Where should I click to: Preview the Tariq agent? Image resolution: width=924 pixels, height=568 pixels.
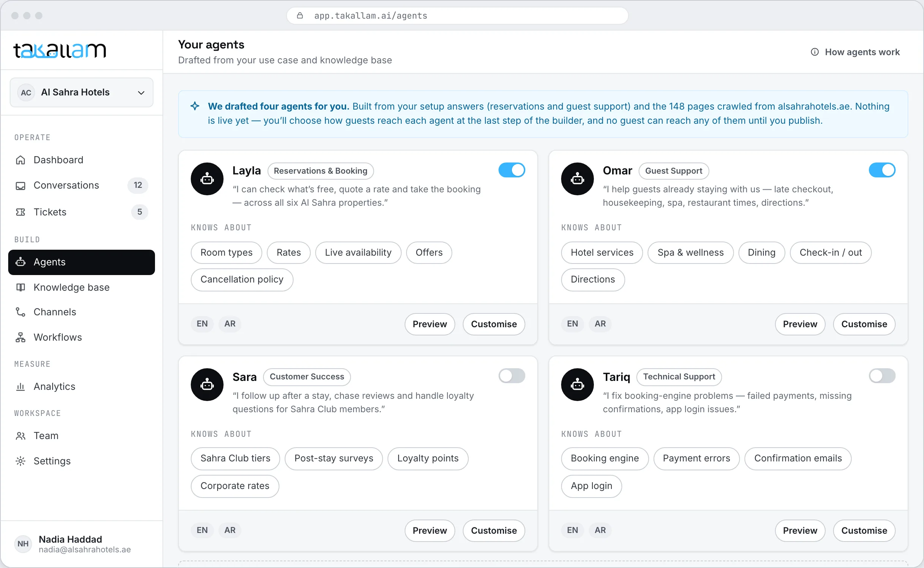(800, 530)
